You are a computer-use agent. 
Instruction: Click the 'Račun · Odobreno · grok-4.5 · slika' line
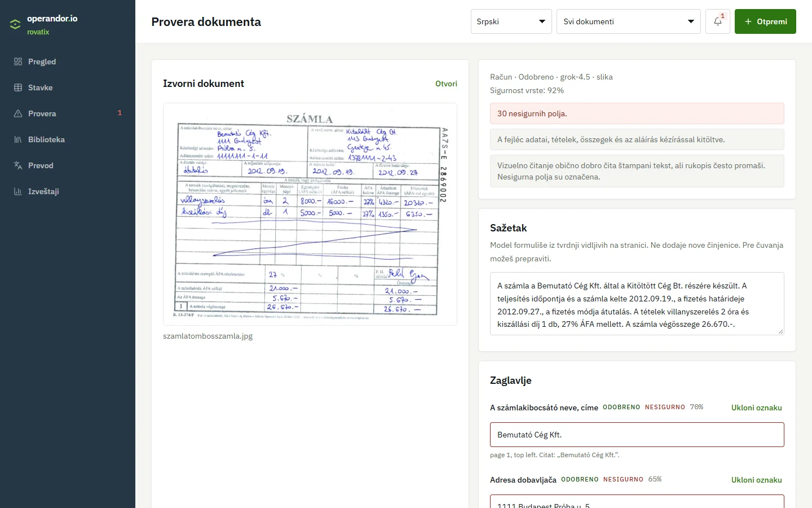click(x=551, y=77)
